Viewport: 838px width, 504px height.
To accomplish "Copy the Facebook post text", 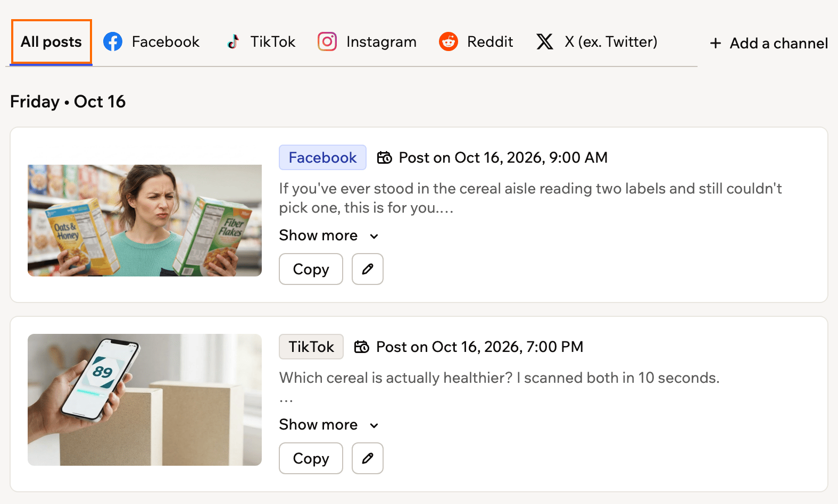I will click(x=311, y=269).
